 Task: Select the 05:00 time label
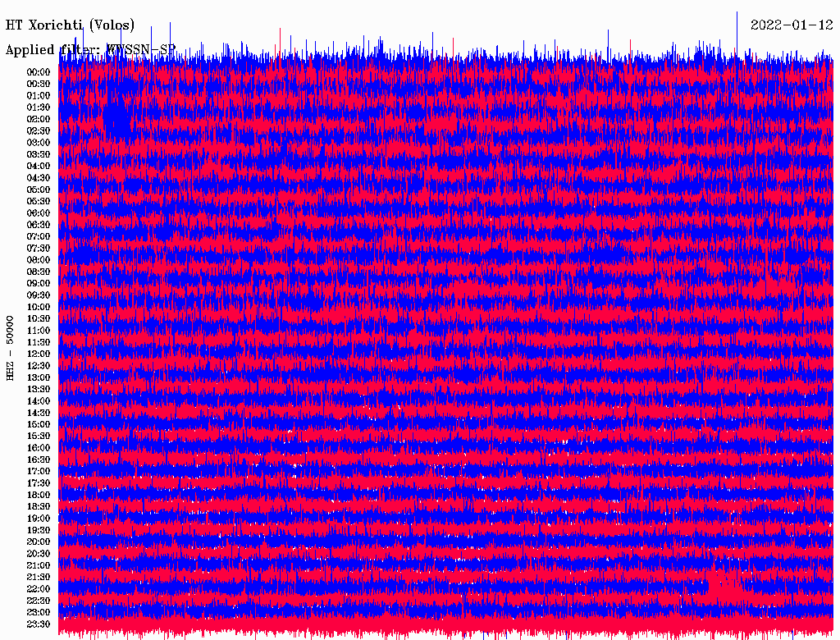(39, 190)
